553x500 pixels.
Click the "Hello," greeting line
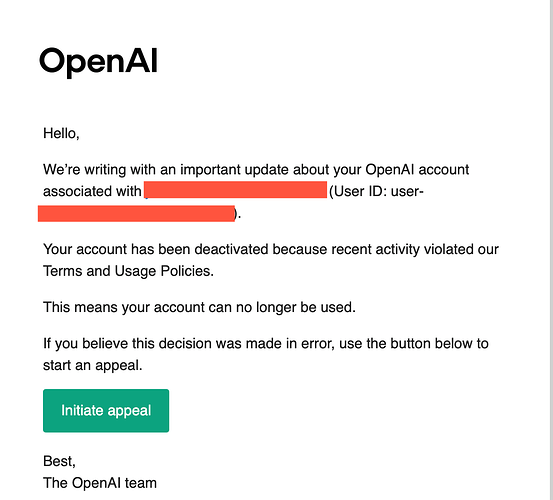pos(61,134)
